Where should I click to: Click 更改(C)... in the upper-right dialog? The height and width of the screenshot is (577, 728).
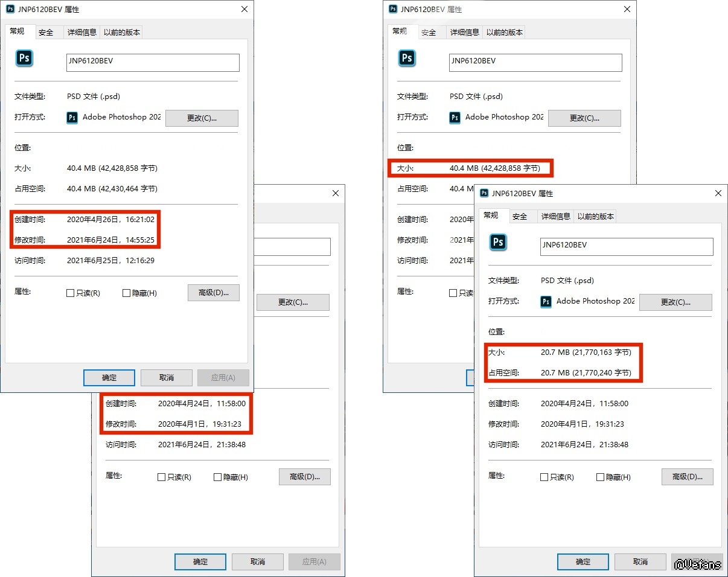click(x=584, y=118)
